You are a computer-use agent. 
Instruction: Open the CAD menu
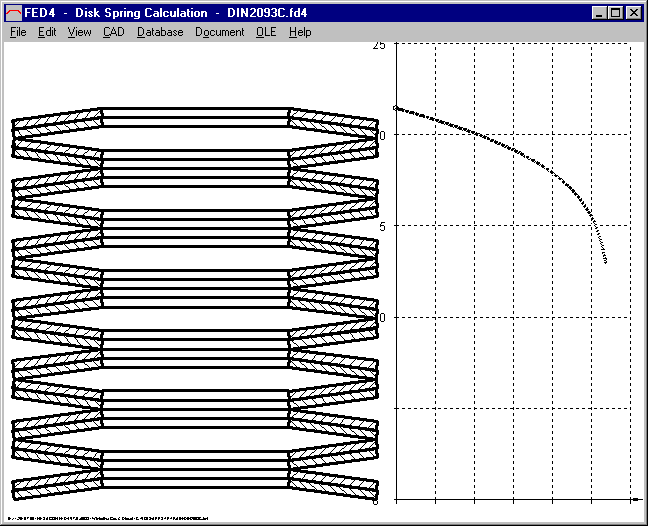point(114,32)
